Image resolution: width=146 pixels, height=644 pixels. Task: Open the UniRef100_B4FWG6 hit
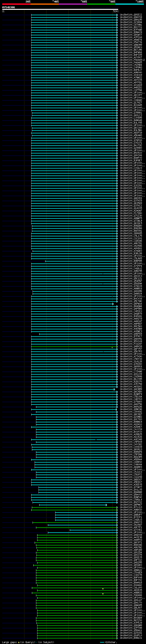[x=131, y=52]
